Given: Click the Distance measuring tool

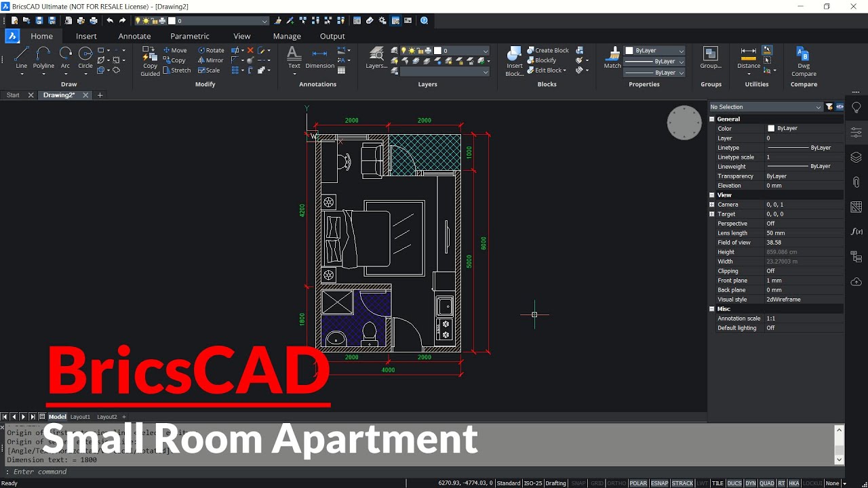Looking at the screenshot, I should tap(749, 58).
